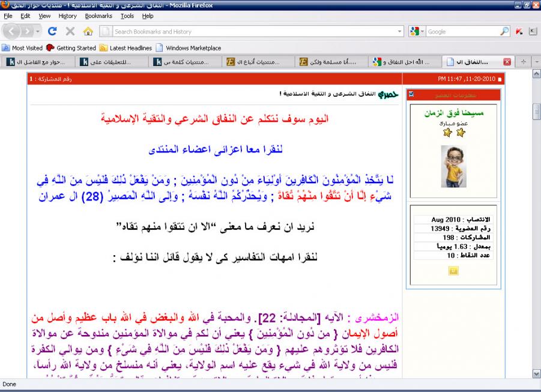541x392 pixels.
Task: Click the Kaspersky icon right of search box
Action: 519,32
